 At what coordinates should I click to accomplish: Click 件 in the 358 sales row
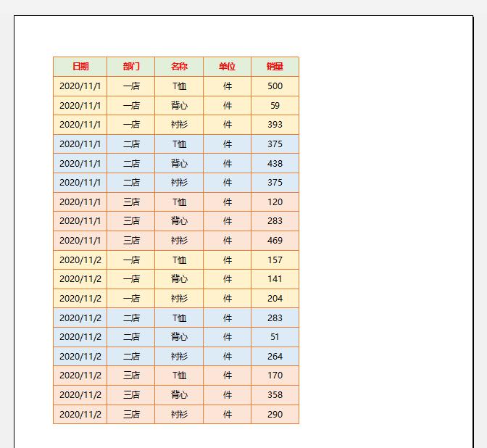tap(227, 395)
